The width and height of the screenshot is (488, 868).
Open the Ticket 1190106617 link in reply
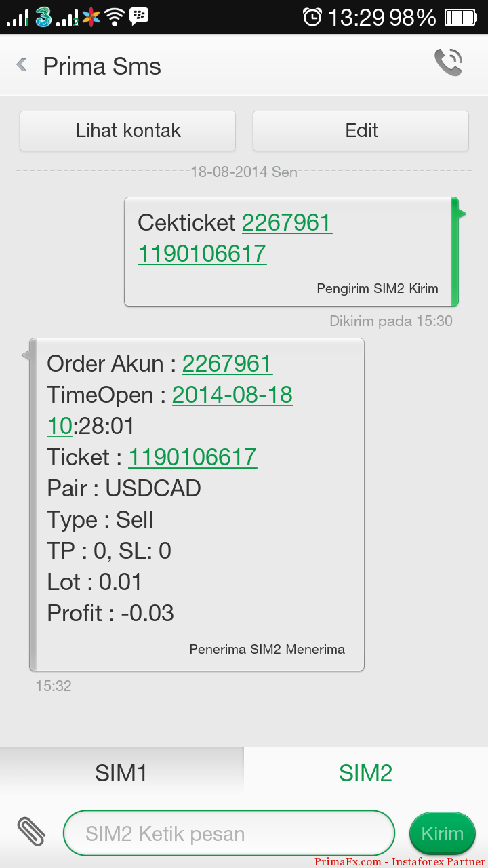pos(192,457)
